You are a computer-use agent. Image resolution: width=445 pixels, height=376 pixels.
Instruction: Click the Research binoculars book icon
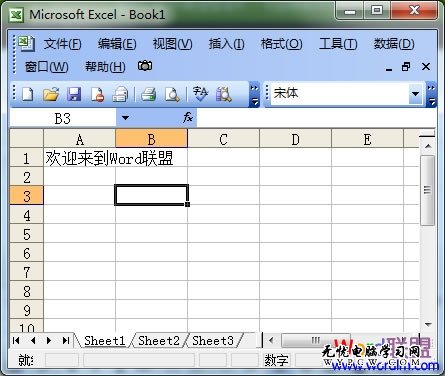224,94
